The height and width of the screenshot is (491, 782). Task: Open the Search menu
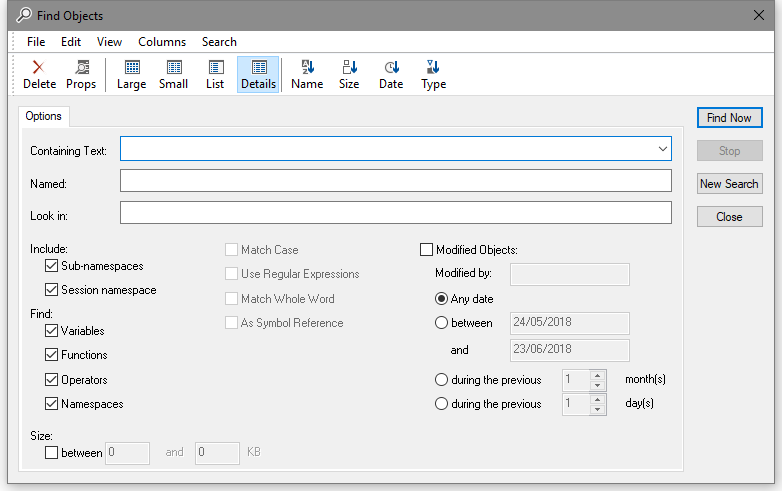coord(219,42)
